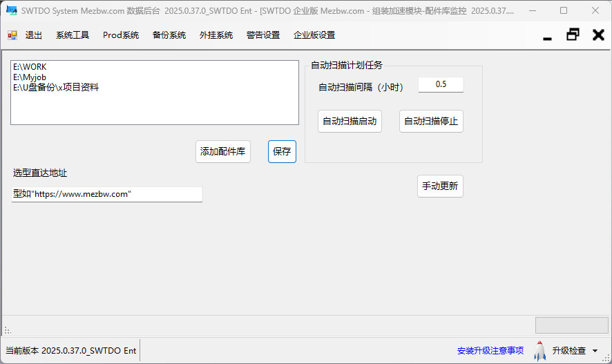
Task: Click the 选型直达地址 label
Action: 40,173
